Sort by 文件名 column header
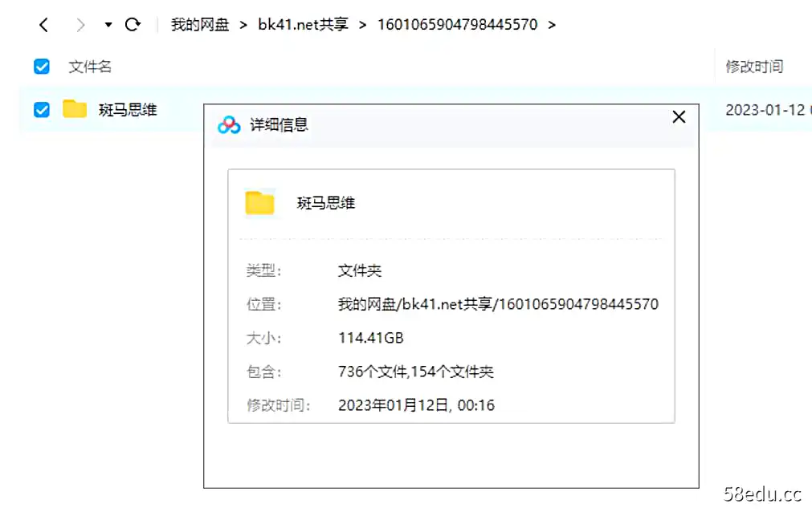Image resolution: width=812 pixels, height=512 pixels. (x=90, y=67)
